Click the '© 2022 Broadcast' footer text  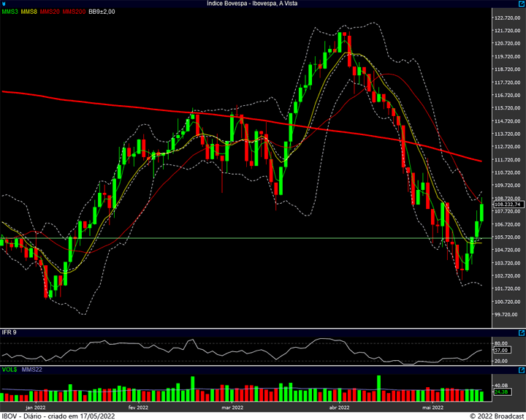pyautogui.click(x=496, y=416)
